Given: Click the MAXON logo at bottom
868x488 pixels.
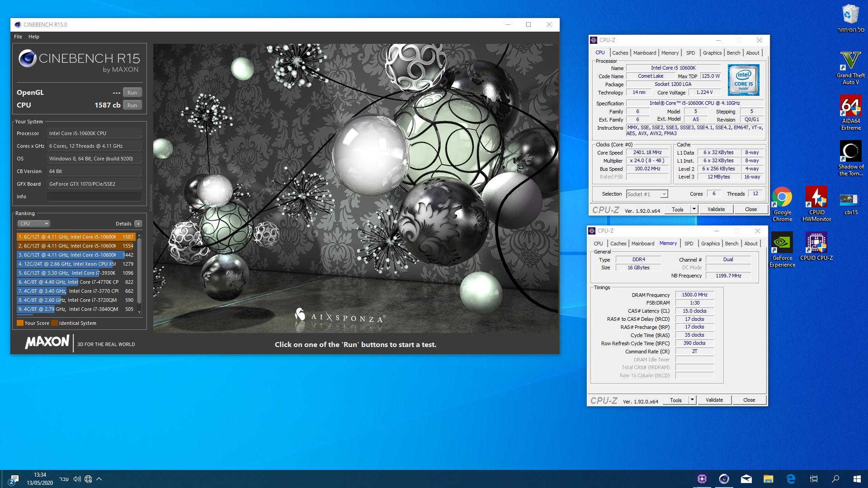Looking at the screenshot, I should (47, 342).
